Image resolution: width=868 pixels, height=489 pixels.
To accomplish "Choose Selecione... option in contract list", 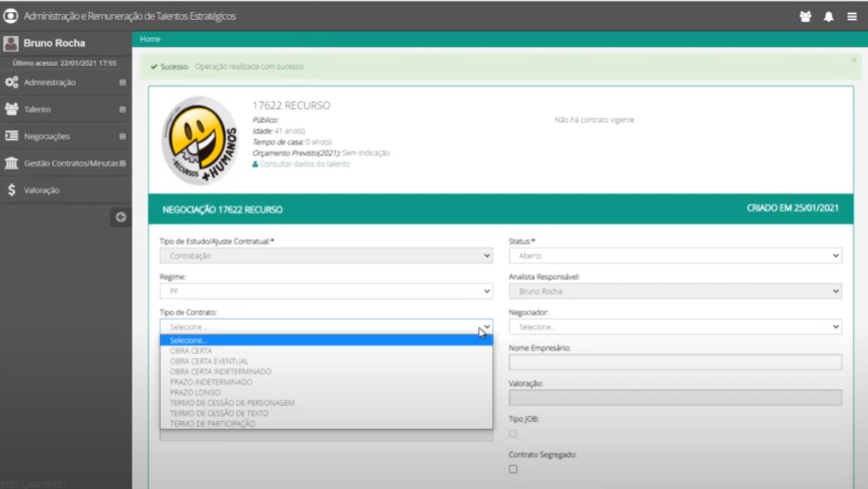I will pos(326,340).
